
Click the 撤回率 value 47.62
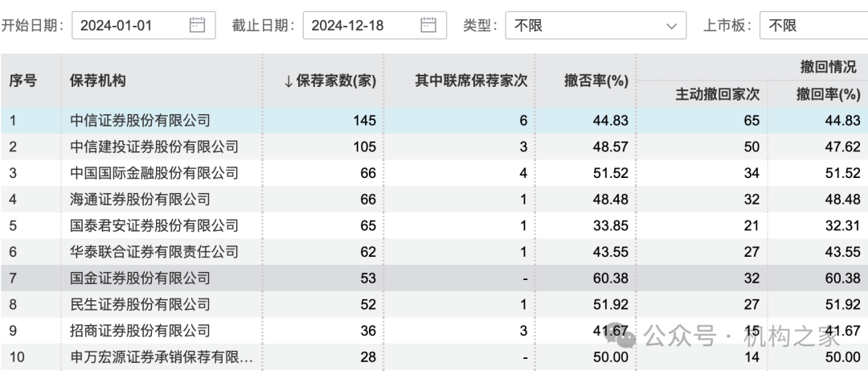(842, 146)
